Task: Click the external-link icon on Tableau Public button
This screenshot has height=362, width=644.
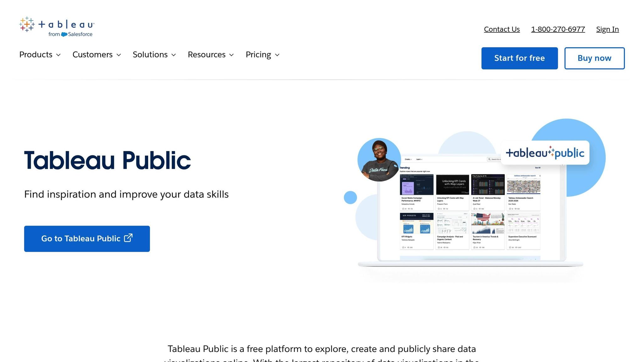Action: coord(128,238)
